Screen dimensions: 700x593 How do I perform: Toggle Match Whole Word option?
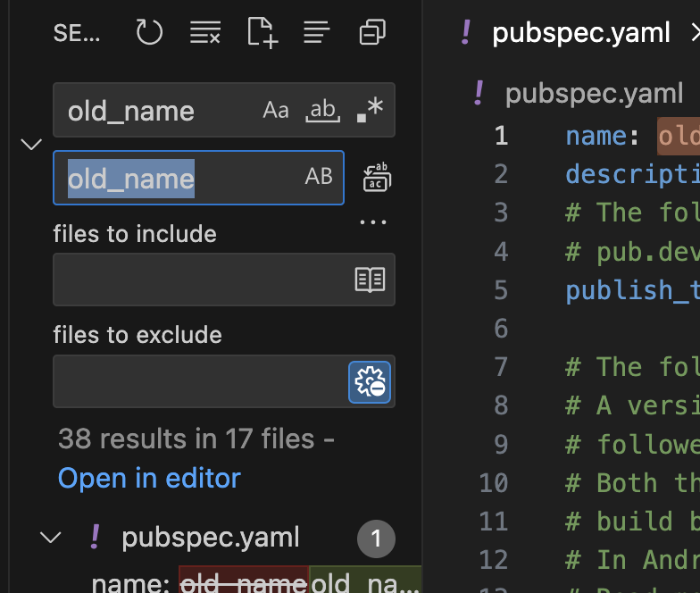[322, 110]
